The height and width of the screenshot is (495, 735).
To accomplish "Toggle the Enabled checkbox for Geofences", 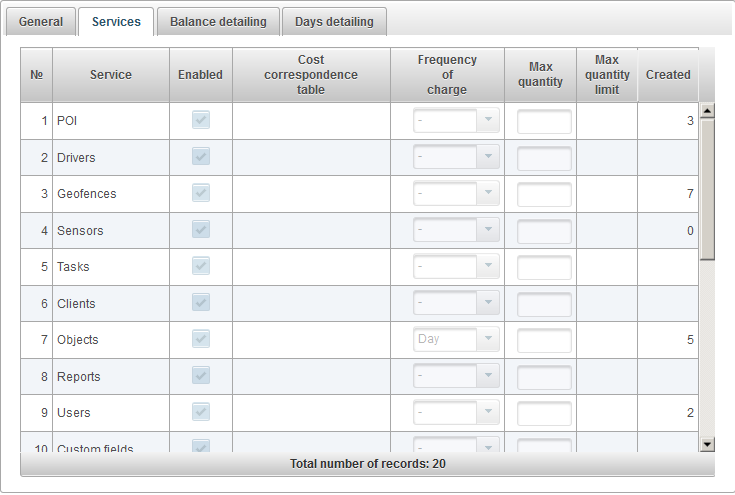I will click(201, 193).
